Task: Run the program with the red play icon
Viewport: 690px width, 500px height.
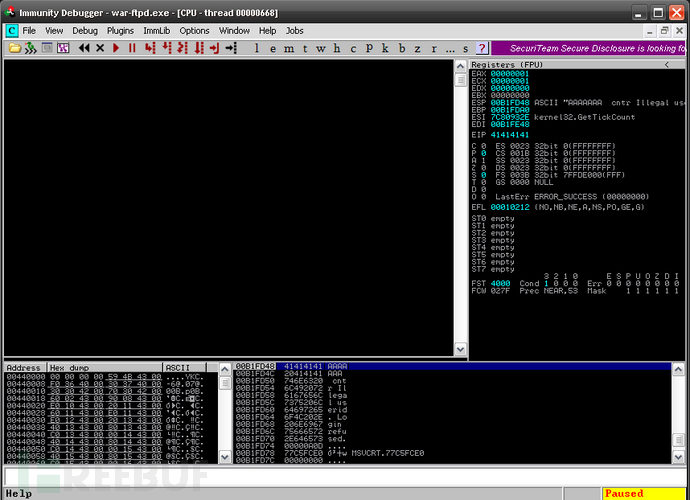Action: (x=116, y=48)
